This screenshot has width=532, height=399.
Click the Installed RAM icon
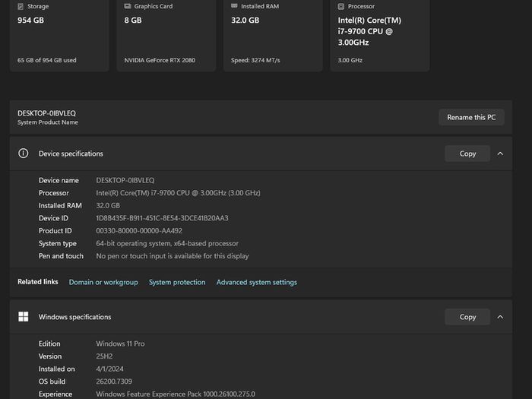tap(234, 6)
